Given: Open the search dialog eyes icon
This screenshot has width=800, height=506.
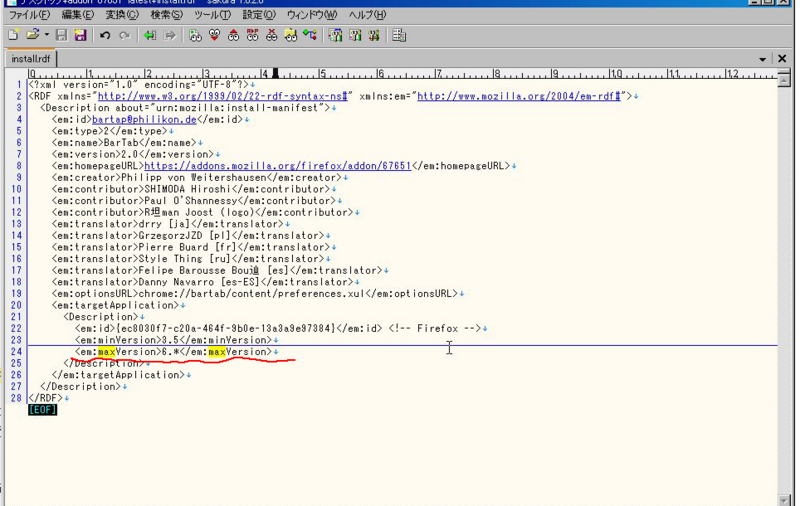Looking at the screenshot, I should [x=195, y=35].
